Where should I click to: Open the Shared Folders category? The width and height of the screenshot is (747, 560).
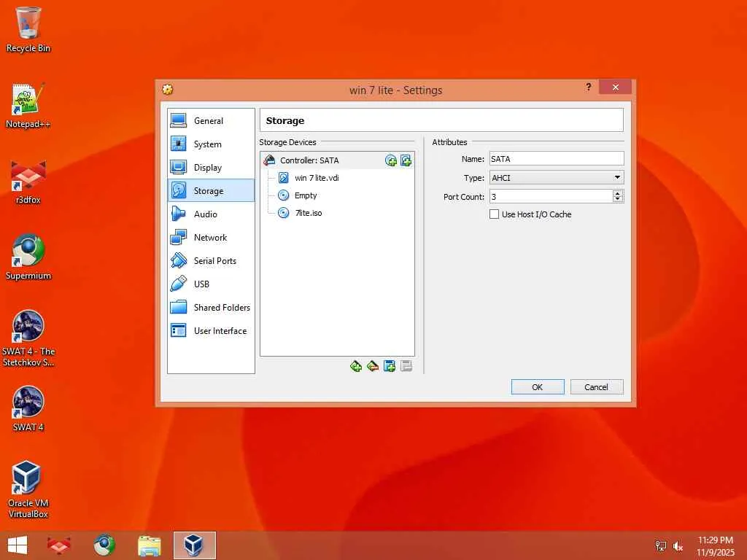(211, 307)
